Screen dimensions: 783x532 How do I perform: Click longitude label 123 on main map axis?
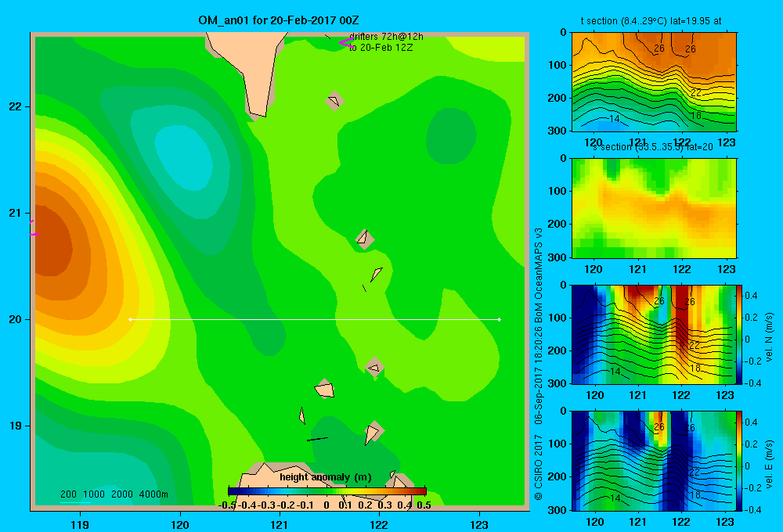[x=479, y=524]
